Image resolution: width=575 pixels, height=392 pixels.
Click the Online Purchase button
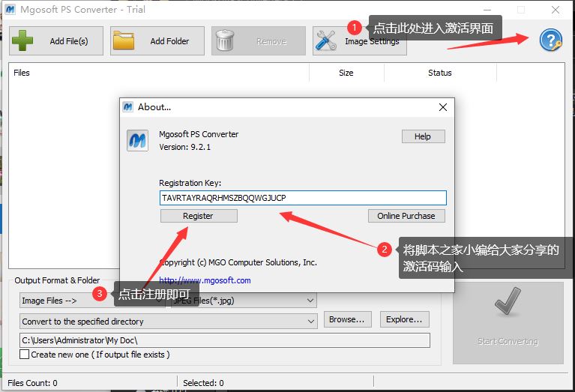(406, 216)
